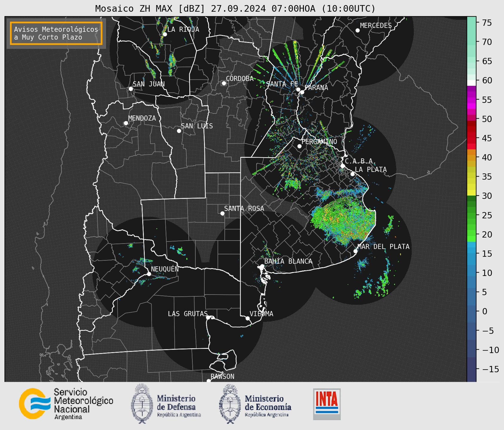Viewport: 504px width, 430px height.
Task: Click the Servicio Meteorológico Nacional logo
Action: (x=66, y=404)
